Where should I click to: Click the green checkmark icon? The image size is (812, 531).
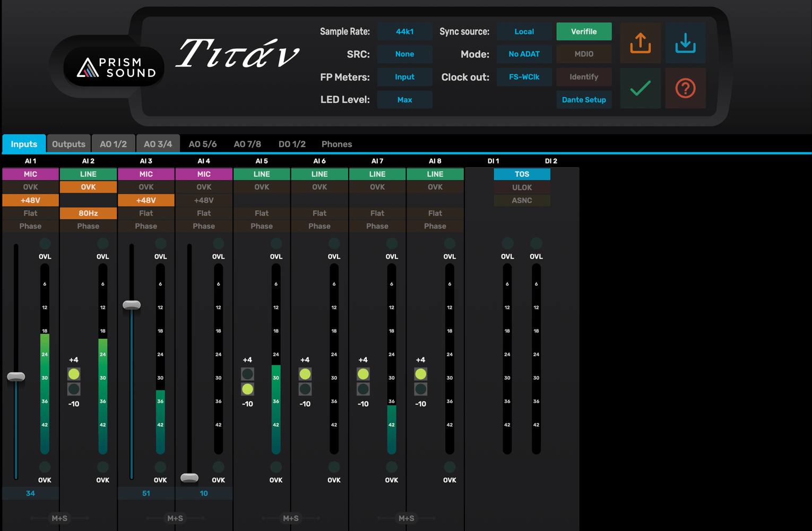pos(640,88)
